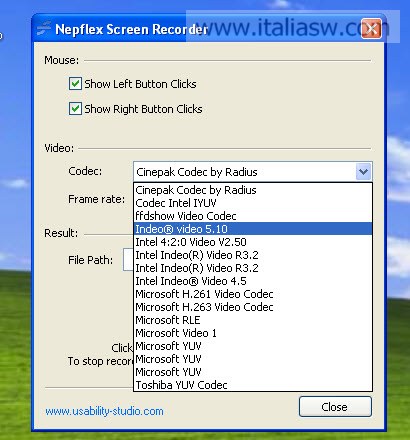Select Cinepak Codec by Radius from list

click(253, 190)
